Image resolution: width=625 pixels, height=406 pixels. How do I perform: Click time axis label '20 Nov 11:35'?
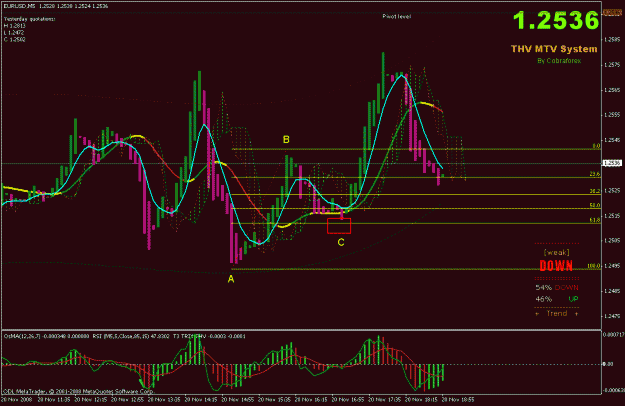click(x=53, y=399)
